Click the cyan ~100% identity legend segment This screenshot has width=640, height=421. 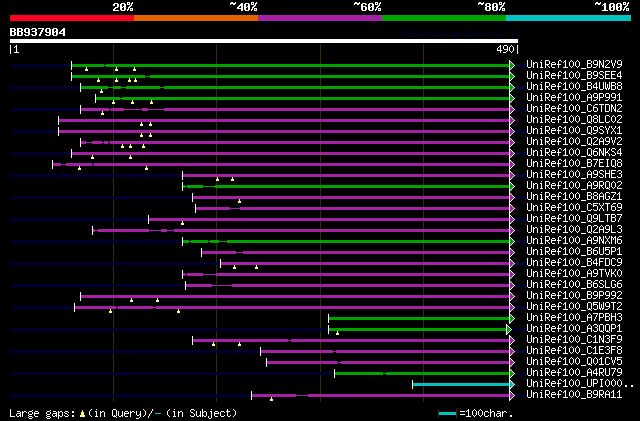pyautogui.click(x=569, y=18)
